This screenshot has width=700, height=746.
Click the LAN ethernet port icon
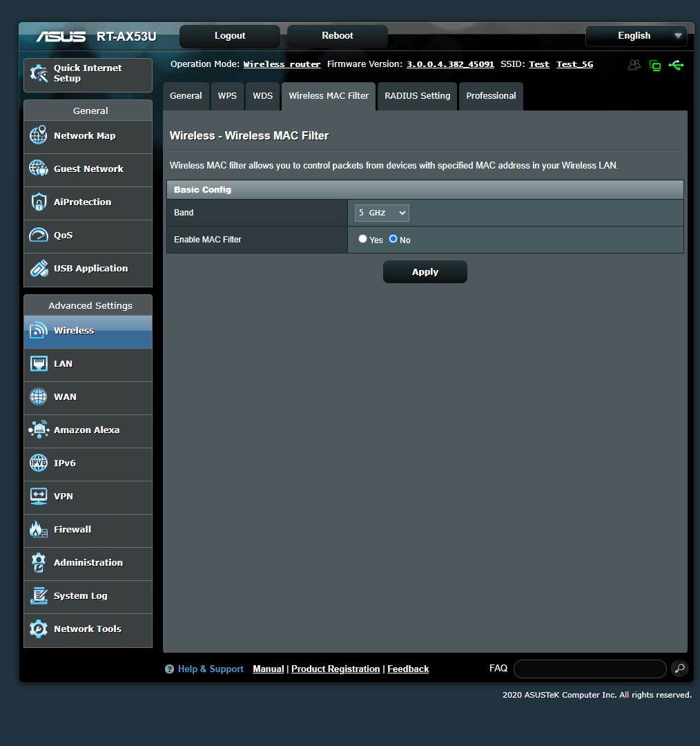(39, 363)
